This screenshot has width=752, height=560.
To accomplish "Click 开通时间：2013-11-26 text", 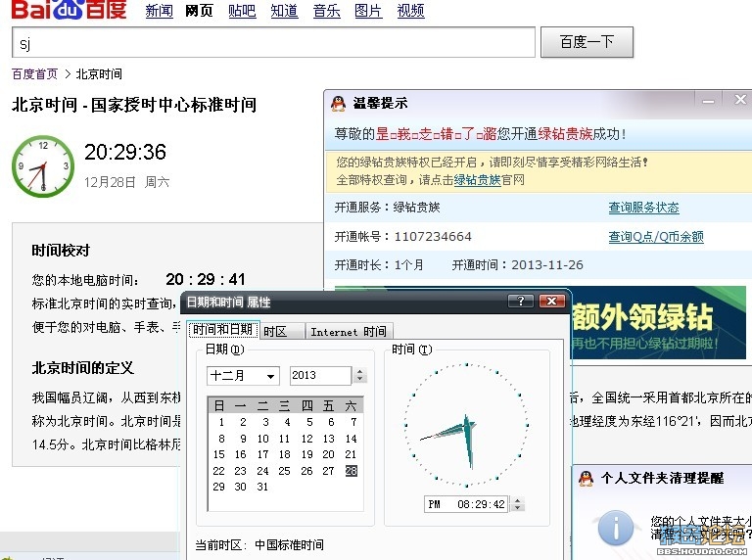I will click(x=517, y=264).
